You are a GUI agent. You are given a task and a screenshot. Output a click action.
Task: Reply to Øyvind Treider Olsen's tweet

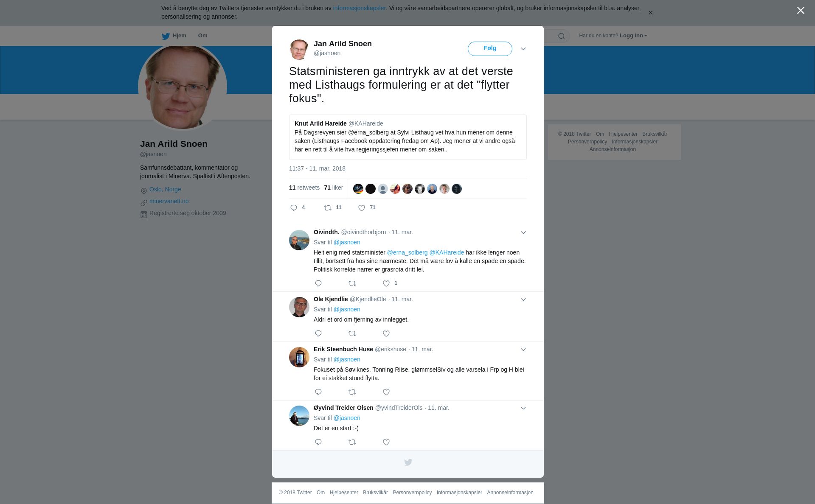coord(318,442)
